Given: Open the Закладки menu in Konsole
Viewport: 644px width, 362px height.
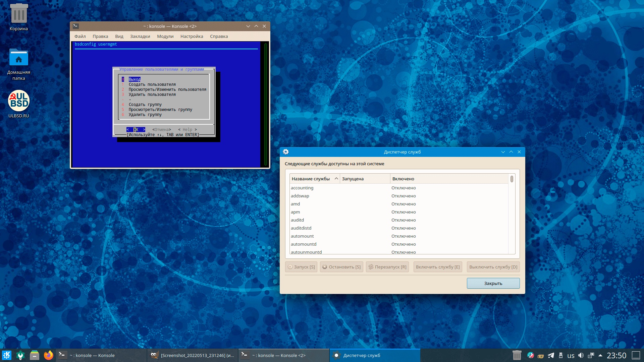Looking at the screenshot, I should [x=140, y=36].
